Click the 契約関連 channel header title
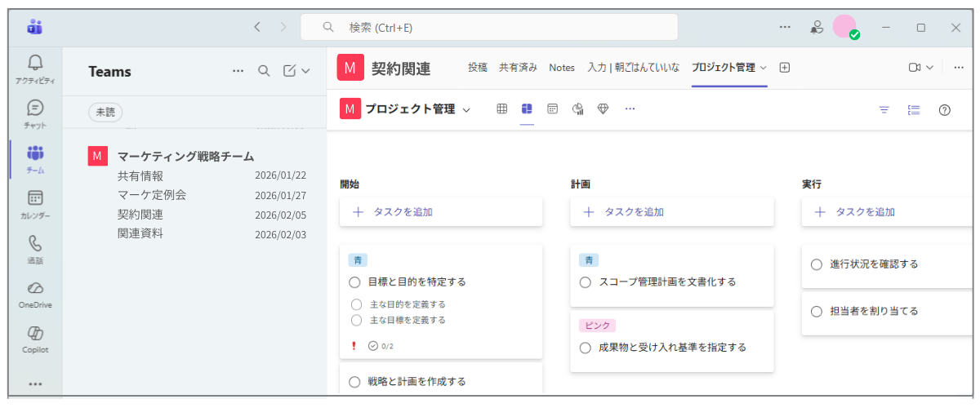 [400, 69]
